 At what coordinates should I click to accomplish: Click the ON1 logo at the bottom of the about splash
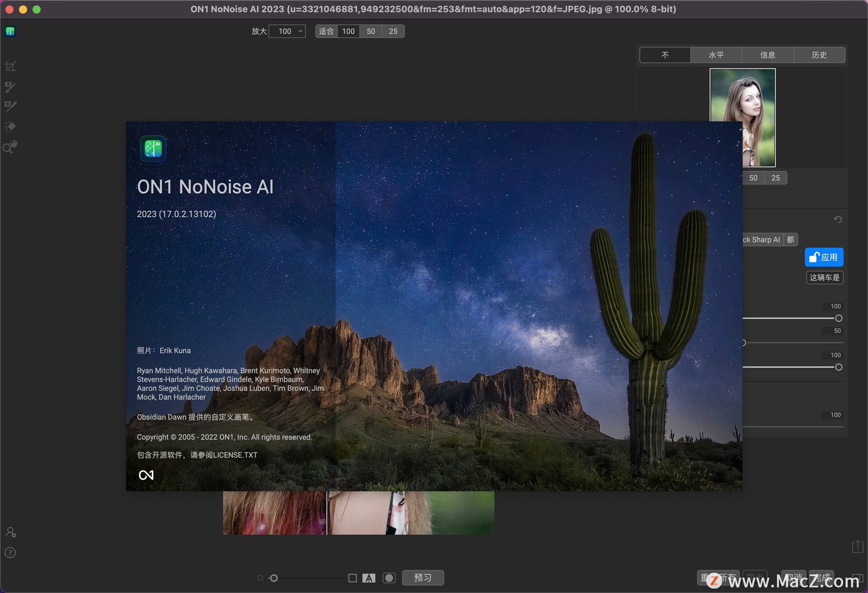[146, 475]
